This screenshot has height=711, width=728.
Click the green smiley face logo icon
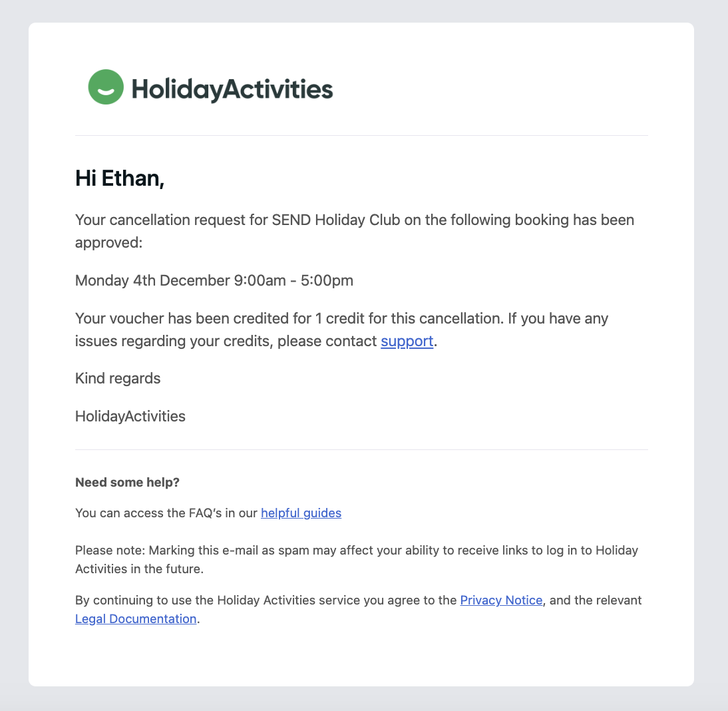click(106, 87)
